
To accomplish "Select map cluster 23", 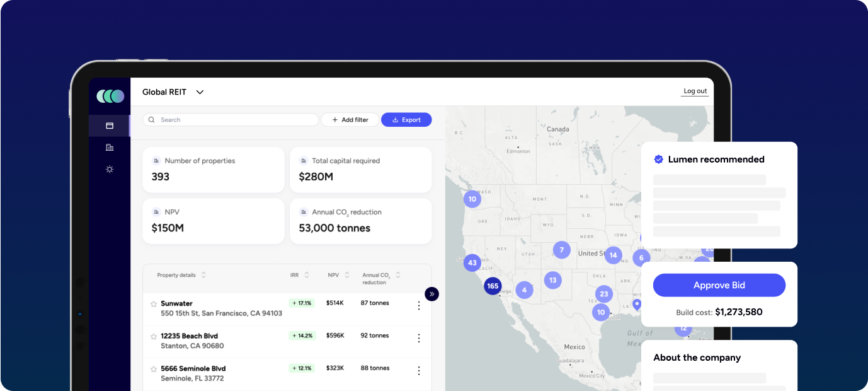I will click(604, 294).
